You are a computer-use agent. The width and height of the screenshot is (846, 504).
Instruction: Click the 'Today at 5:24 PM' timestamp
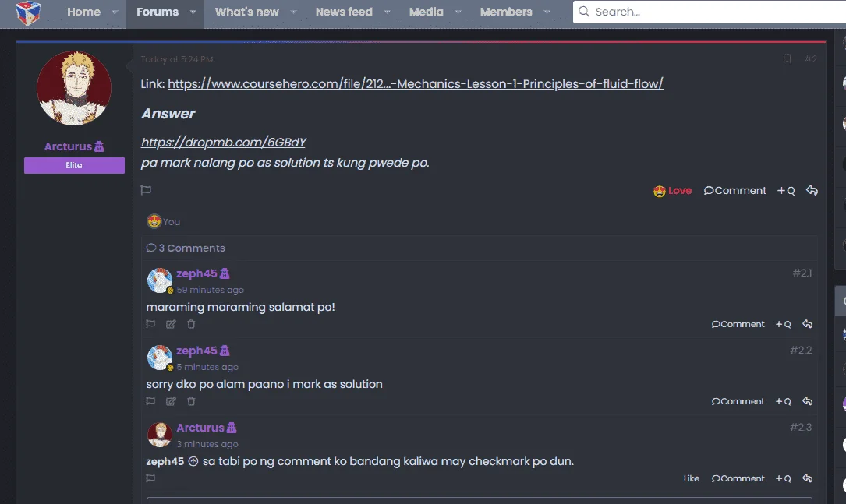click(x=177, y=59)
